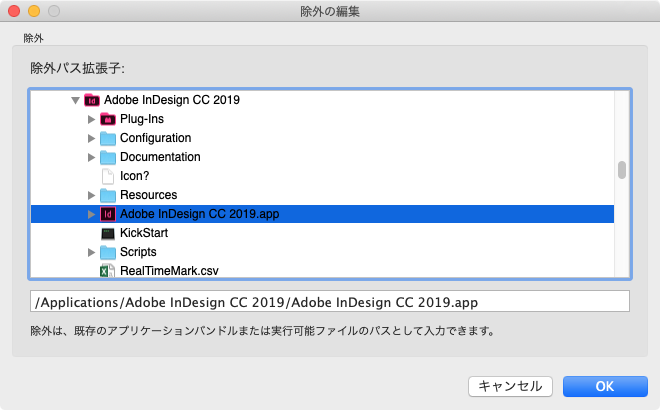Click the RealTimeMark.csv spreadsheet icon
Viewport: 660px width, 410px height.
(x=107, y=271)
